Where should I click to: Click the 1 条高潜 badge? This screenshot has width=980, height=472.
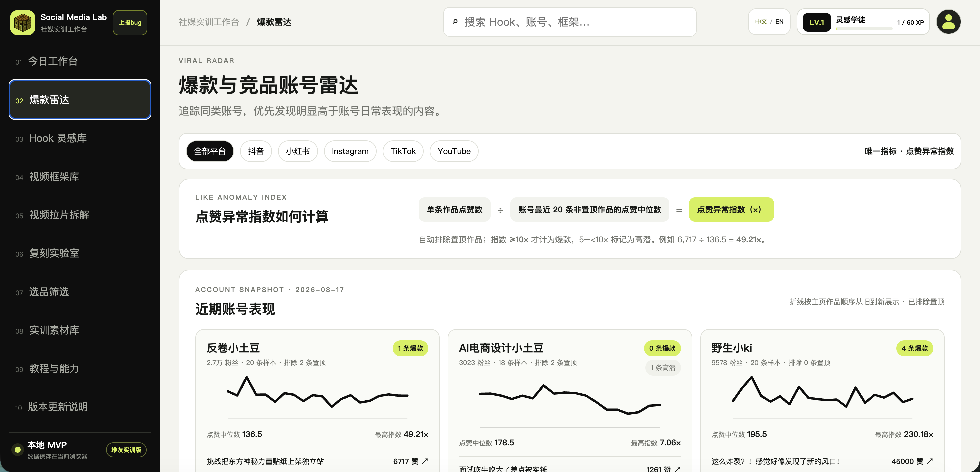(x=663, y=367)
